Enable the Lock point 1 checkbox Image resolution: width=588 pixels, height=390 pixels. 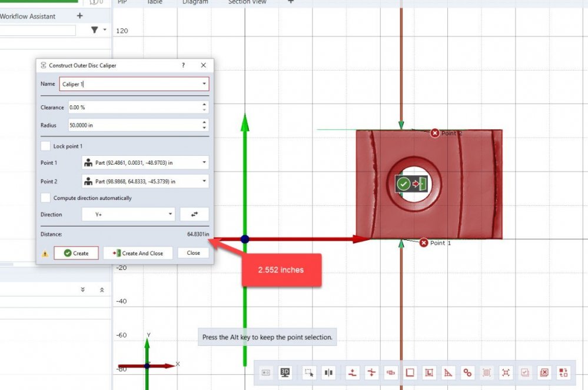pyautogui.click(x=45, y=146)
